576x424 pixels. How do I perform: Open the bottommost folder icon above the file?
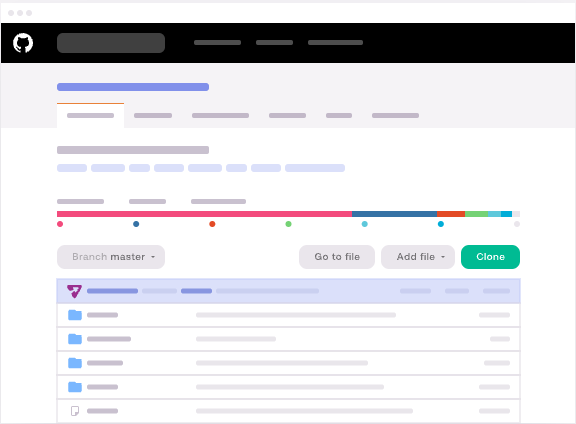(75, 387)
